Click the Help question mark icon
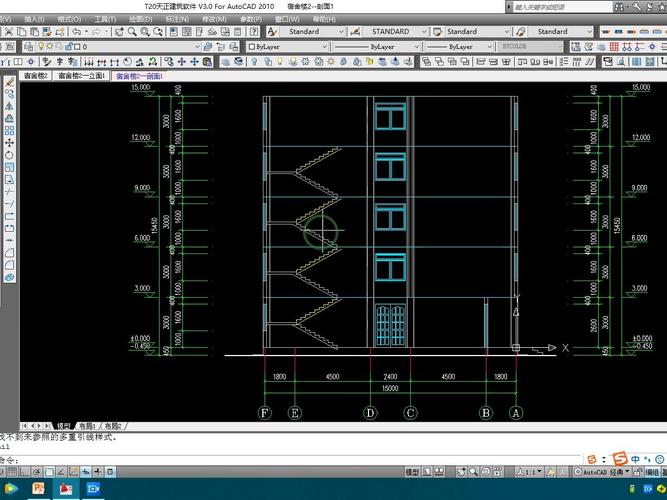The height and width of the screenshot is (500, 667). [x=254, y=32]
